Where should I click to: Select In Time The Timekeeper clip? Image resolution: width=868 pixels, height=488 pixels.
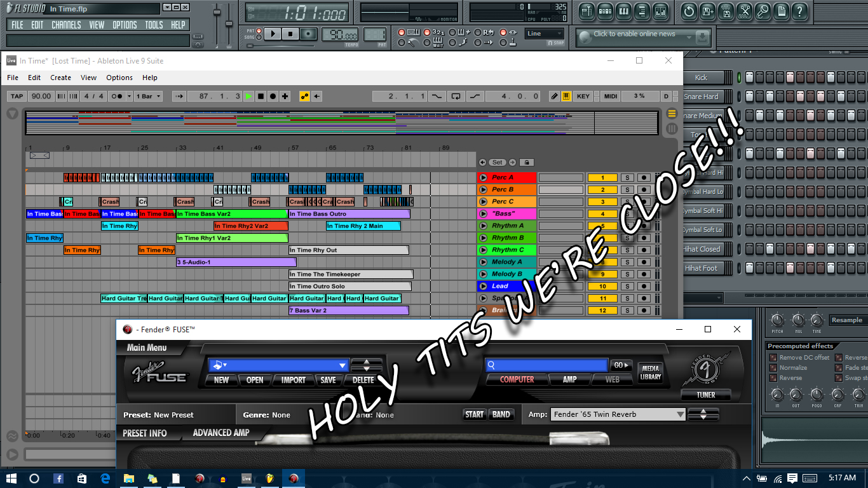tap(351, 274)
